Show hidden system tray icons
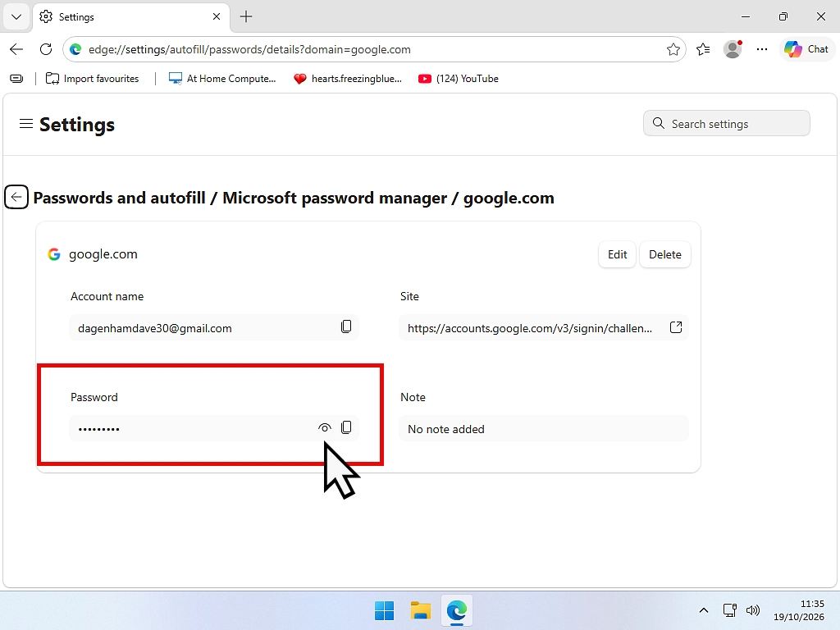 (x=704, y=610)
